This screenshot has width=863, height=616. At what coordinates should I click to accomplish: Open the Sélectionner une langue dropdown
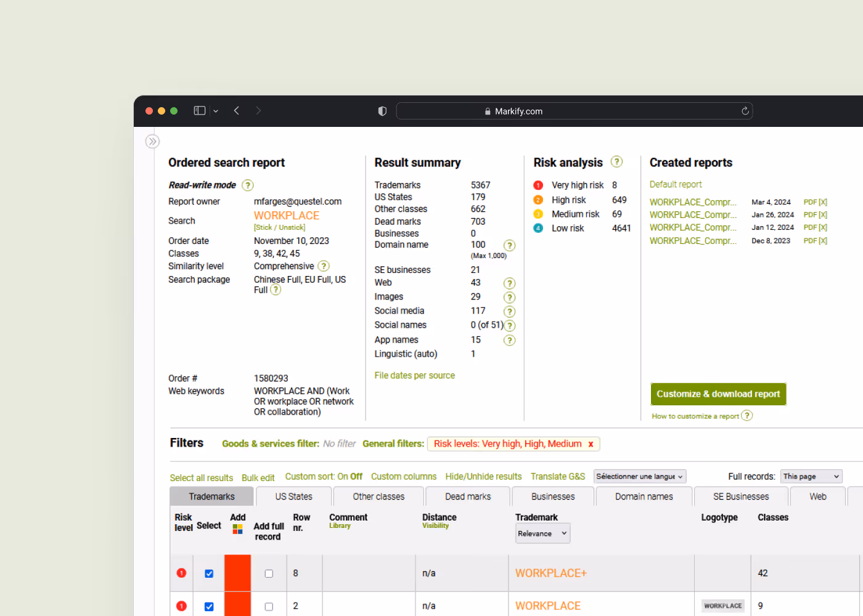pyautogui.click(x=640, y=476)
